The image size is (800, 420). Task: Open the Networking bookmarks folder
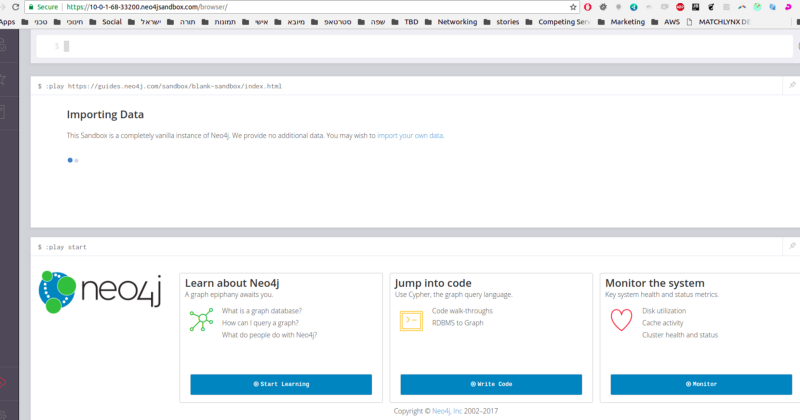[451, 22]
